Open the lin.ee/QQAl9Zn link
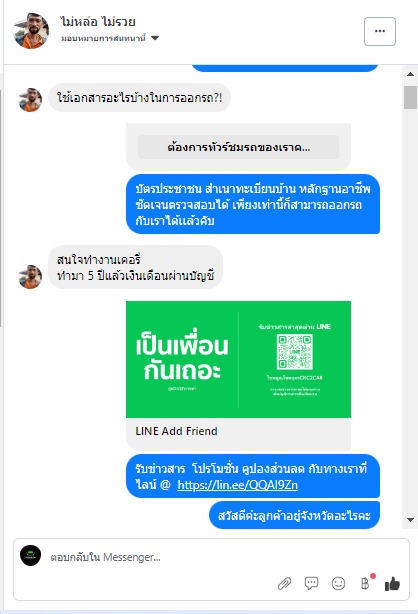 point(237,485)
